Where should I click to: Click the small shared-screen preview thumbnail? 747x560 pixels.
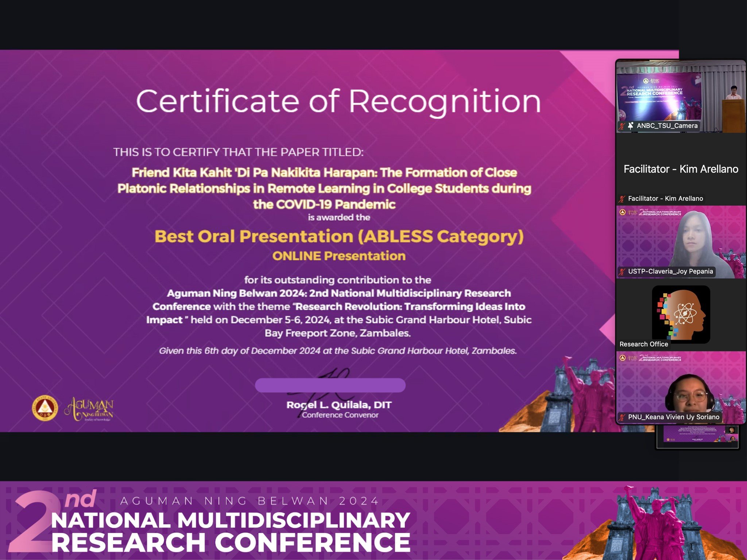(x=697, y=437)
